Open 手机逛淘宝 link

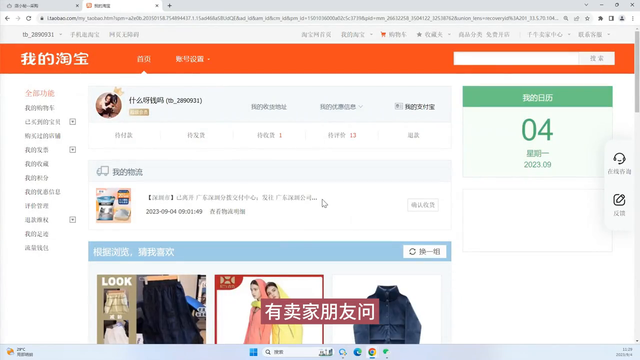(x=84, y=35)
